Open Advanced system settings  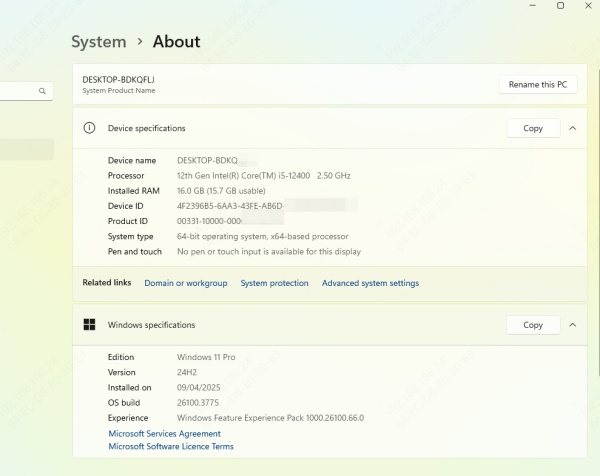click(370, 283)
